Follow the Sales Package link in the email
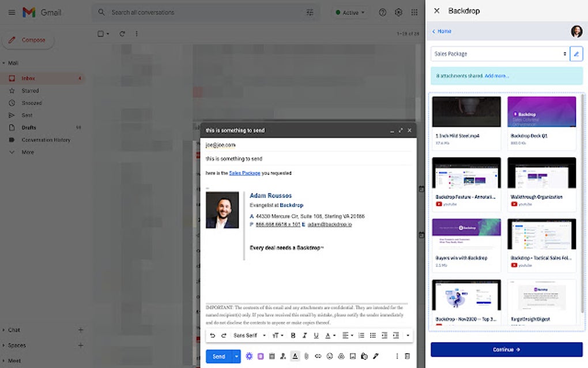The width and height of the screenshot is (588, 368). coord(244,173)
